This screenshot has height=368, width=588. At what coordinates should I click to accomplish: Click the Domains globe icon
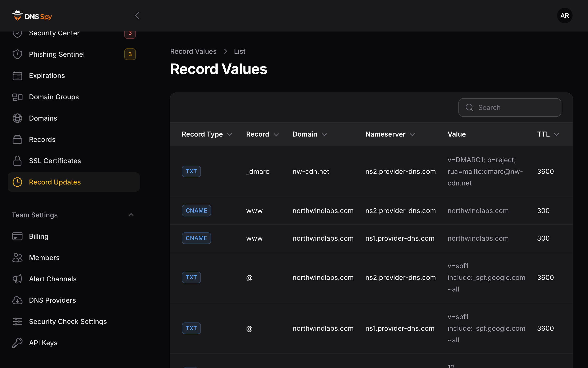[17, 118]
